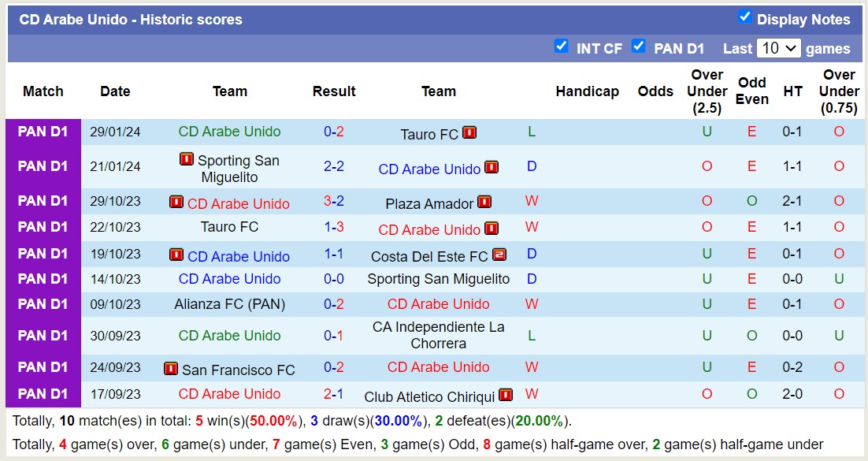Toggle the PAN D1 league filter checkbox
Image resolution: width=868 pixels, height=461 pixels.
639,46
